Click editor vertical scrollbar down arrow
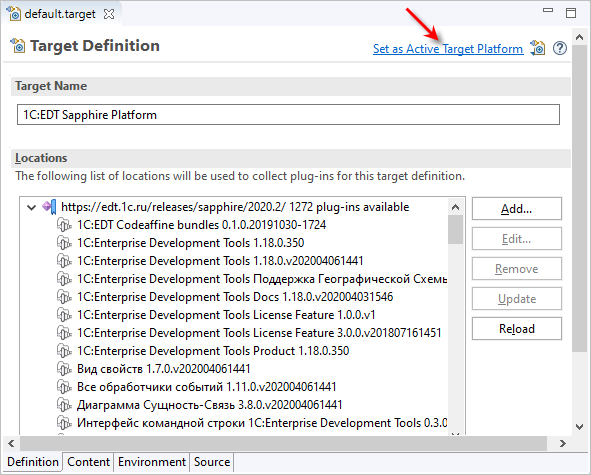The width and height of the screenshot is (591, 475). tap(579, 427)
